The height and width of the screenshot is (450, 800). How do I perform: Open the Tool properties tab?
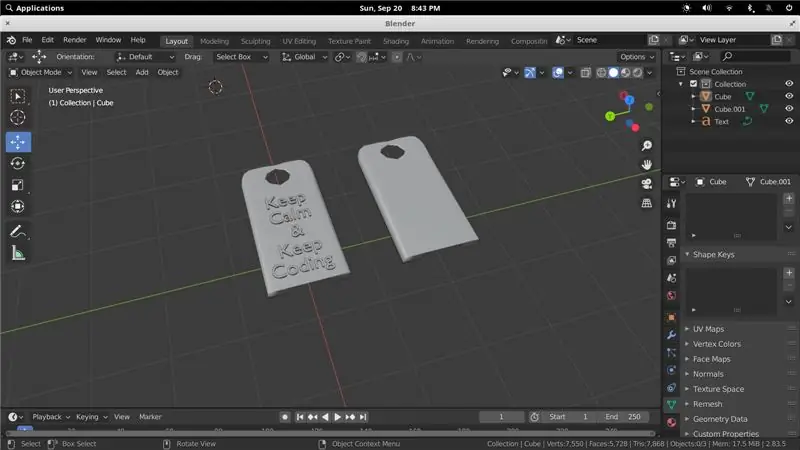(671, 204)
